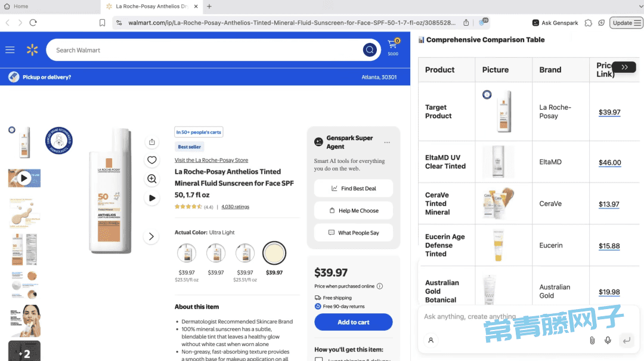Click Help Me Choose
The width and height of the screenshot is (644, 361).
pos(353,211)
